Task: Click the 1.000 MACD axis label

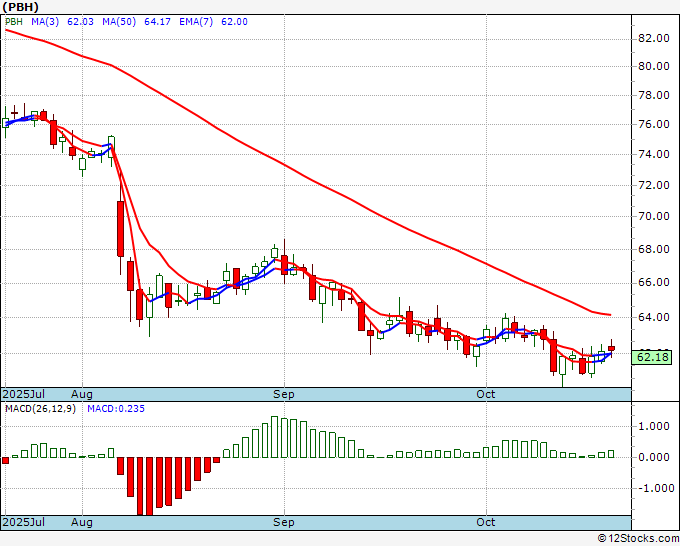Action: (654, 426)
